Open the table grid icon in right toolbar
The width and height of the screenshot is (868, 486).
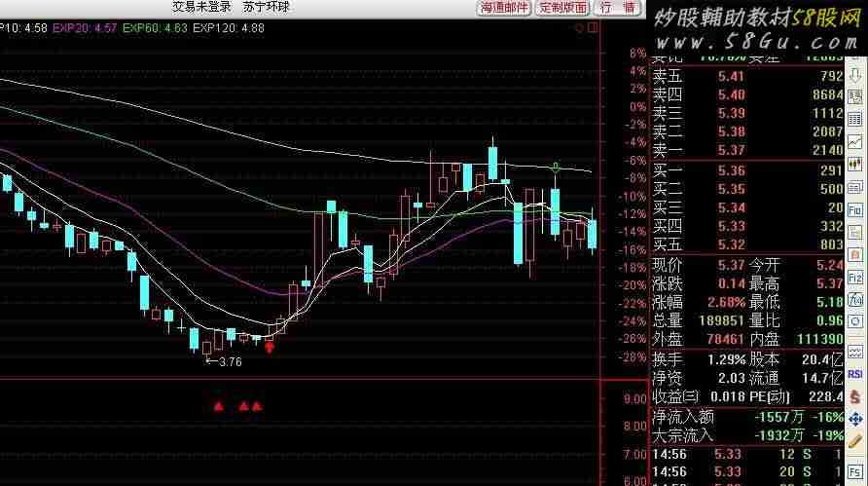[x=855, y=119]
